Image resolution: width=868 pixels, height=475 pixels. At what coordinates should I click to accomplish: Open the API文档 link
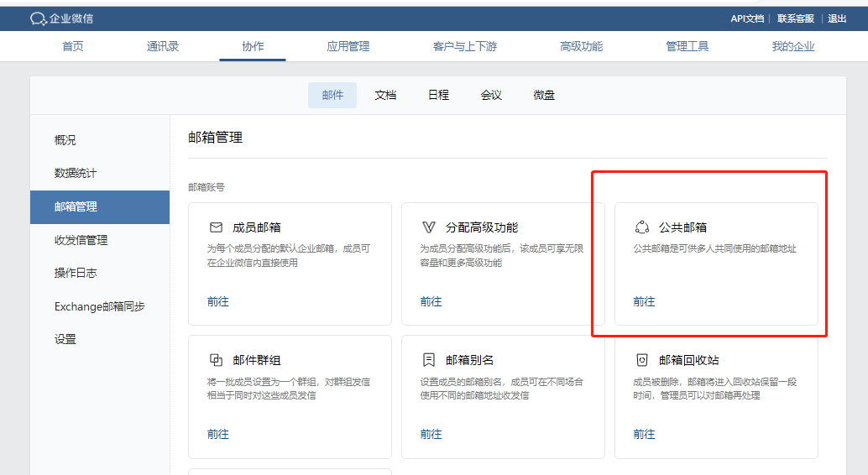(746, 18)
